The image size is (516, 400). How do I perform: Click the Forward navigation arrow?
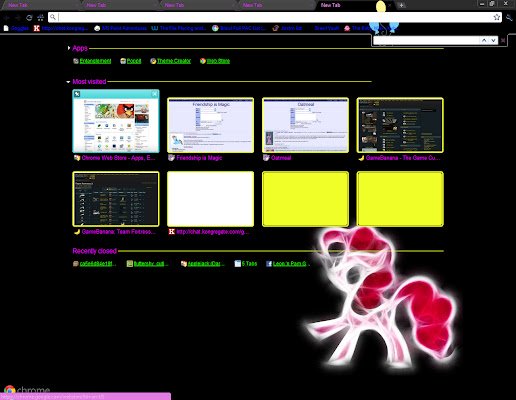pos(18,18)
